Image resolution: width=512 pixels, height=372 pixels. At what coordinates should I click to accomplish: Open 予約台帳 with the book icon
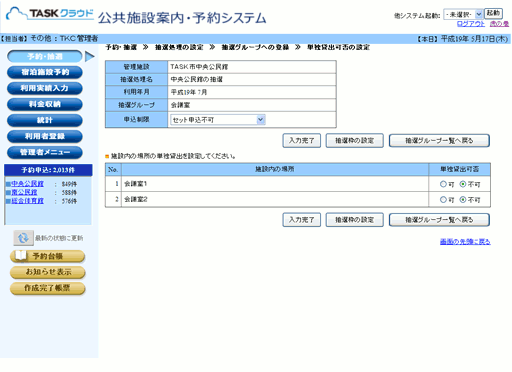click(47, 256)
